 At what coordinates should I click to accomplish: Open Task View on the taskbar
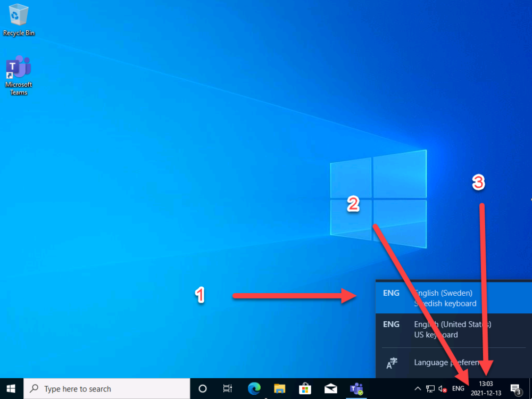pos(228,388)
